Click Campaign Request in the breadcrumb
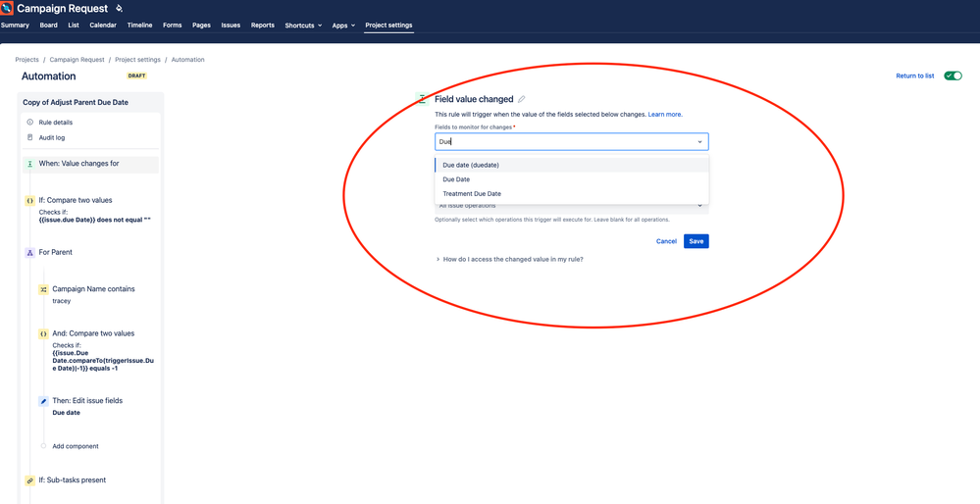Viewport: 980px width, 504px height. point(77,60)
